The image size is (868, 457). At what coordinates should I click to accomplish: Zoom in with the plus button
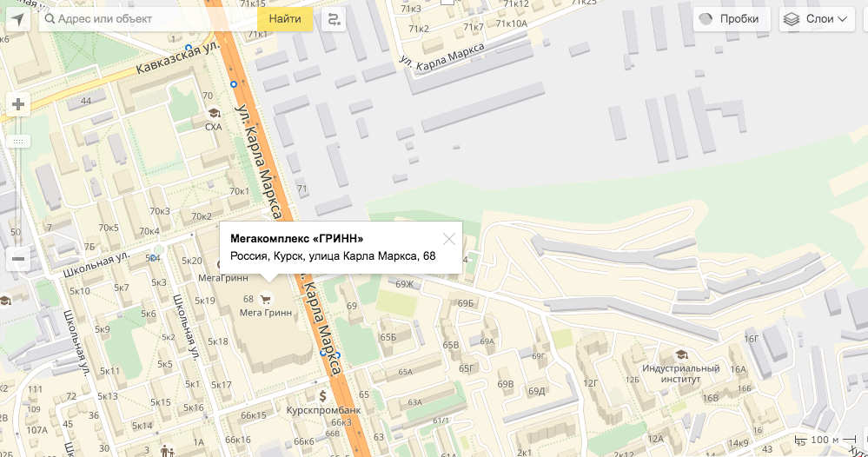[18, 104]
